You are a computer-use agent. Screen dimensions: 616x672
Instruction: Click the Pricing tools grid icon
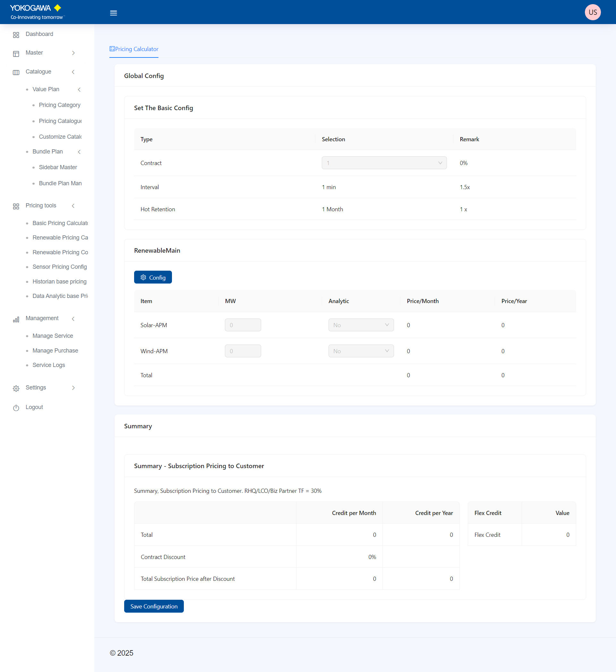pyautogui.click(x=16, y=206)
